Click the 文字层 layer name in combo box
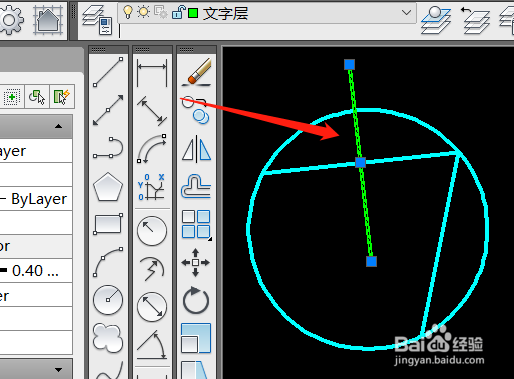Screen dimensions: 514x379 tap(225, 14)
